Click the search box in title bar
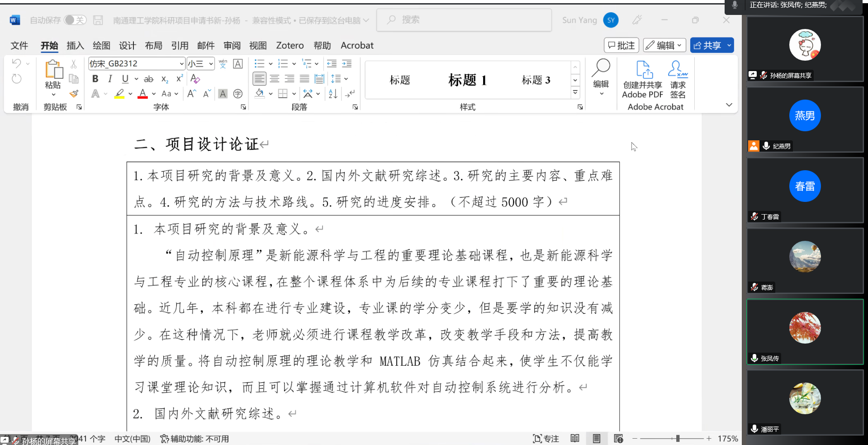Screen dimensions: 868x445 pyautogui.click(x=464, y=20)
